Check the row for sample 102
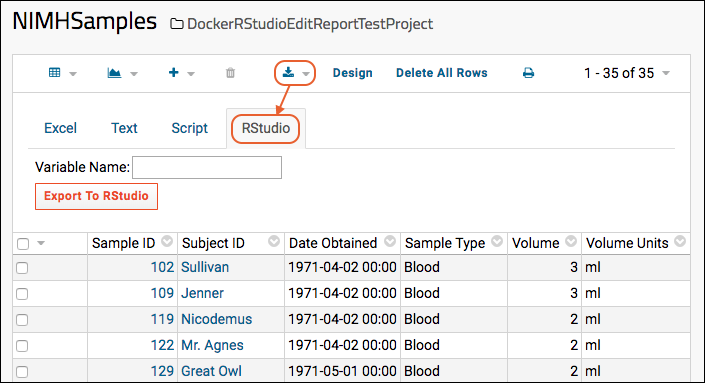The width and height of the screenshot is (705, 383). click(x=22, y=268)
